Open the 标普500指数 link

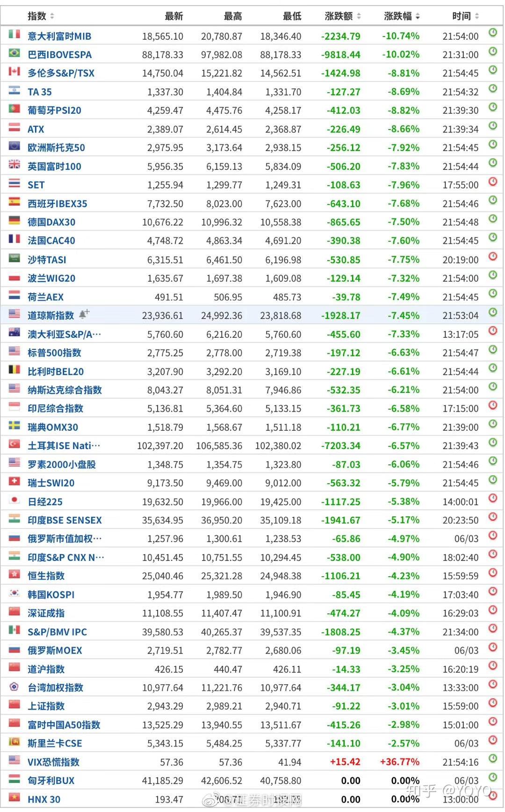(x=55, y=353)
